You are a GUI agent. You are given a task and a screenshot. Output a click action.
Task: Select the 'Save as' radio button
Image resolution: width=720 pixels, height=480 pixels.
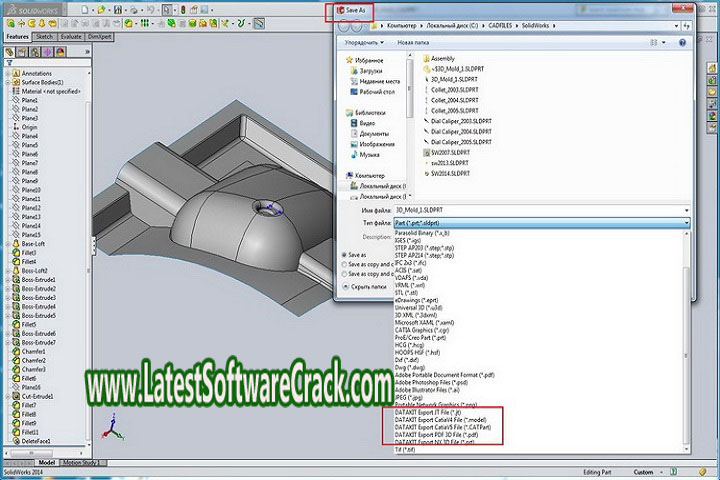pos(345,254)
